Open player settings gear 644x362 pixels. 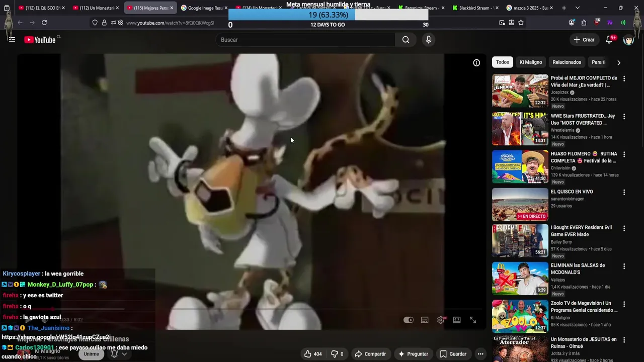coord(441,320)
